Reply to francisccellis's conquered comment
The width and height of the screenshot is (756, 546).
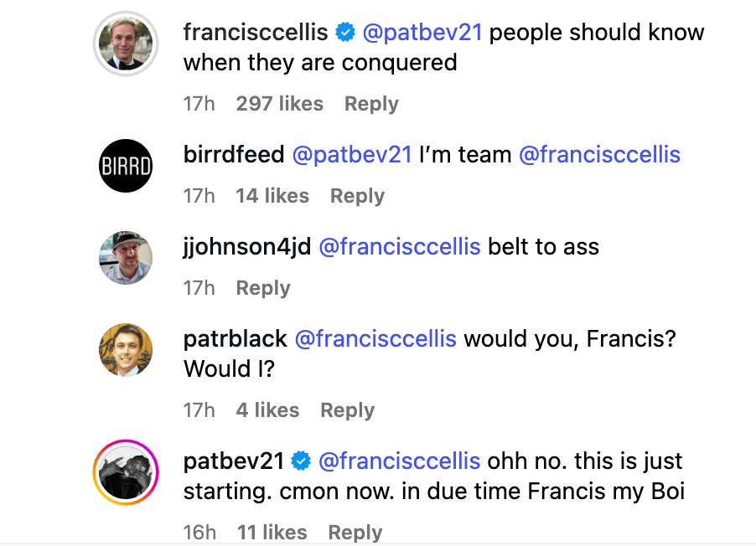[371, 104]
